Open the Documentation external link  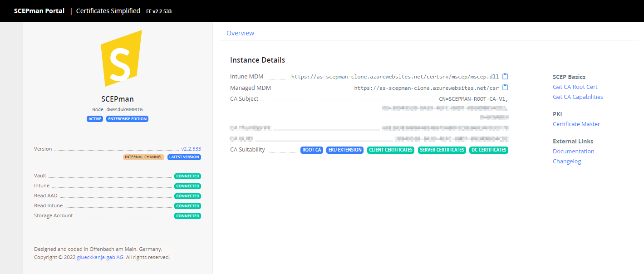tap(573, 151)
